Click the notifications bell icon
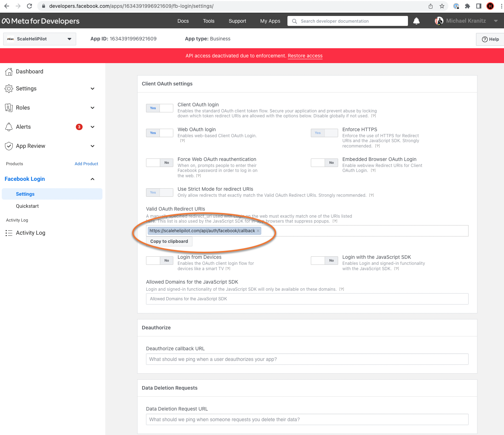The image size is (504, 435). point(416,21)
